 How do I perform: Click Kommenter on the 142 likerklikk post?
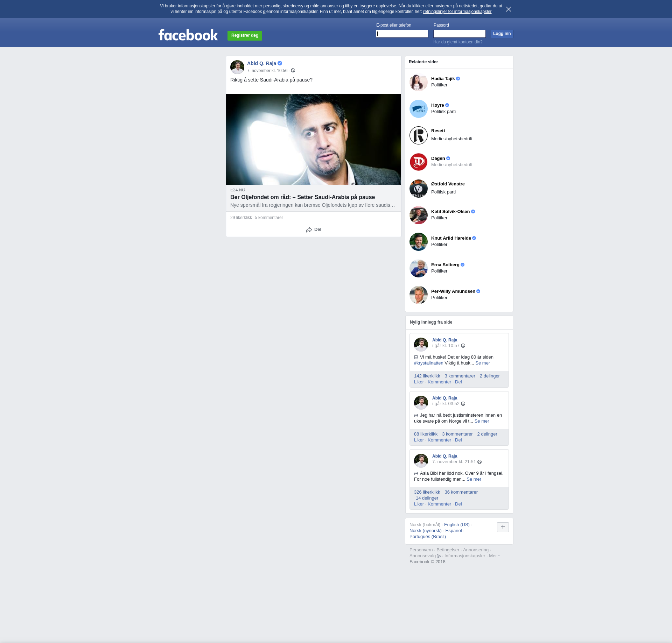click(x=439, y=382)
